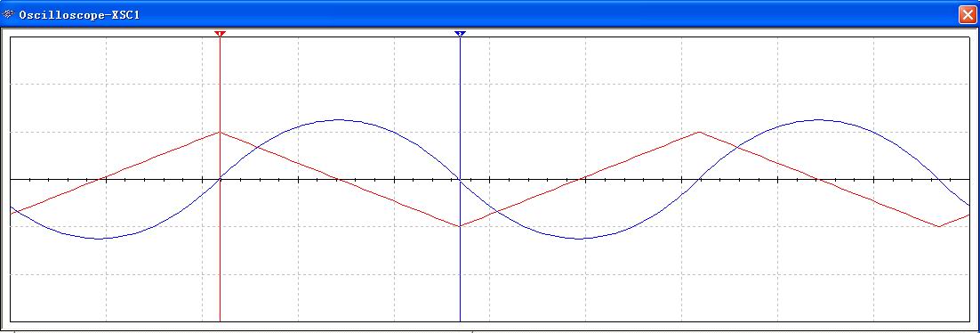Click where blue cursor line crosses horizontal axis

click(x=460, y=180)
